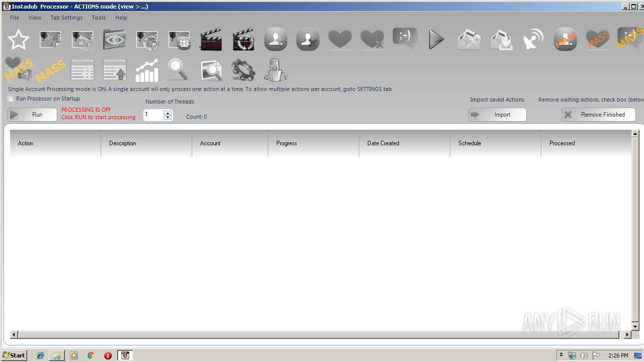
Task: Select the MASS follow person icon
Action: click(566, 39)
